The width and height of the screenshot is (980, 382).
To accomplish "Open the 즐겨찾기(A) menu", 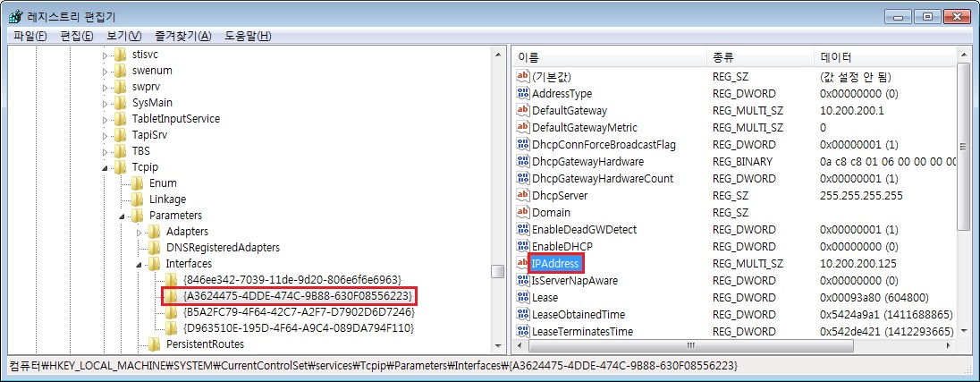I will [x=183, y=36].
